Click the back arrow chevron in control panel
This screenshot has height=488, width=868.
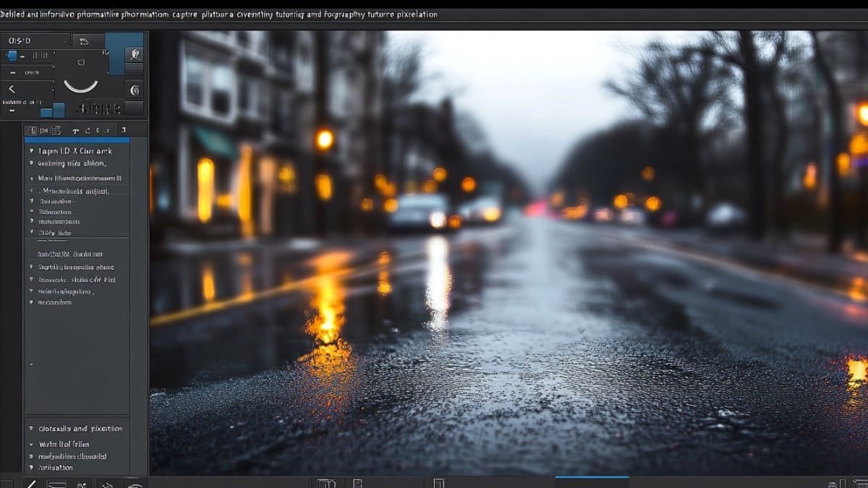[12, 90]
